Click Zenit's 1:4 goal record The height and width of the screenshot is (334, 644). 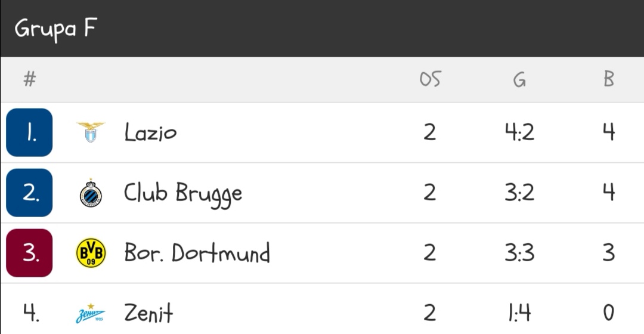[519, 313]
